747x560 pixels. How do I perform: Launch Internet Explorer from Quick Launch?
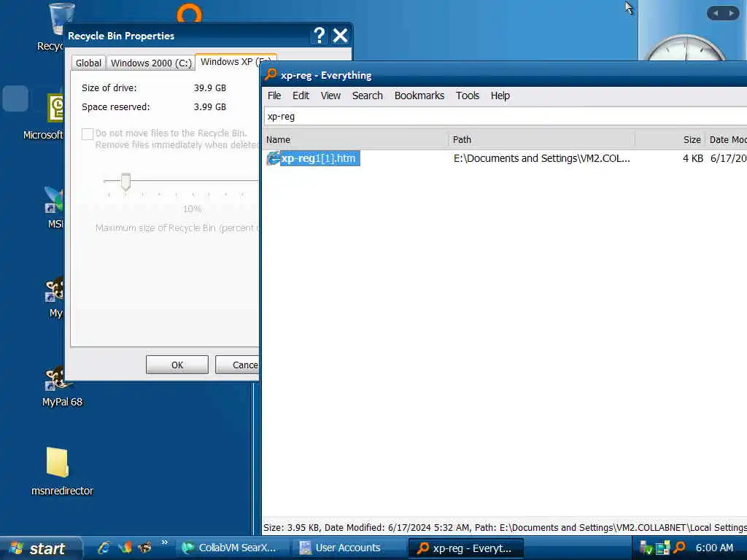(x=104, y=548)
